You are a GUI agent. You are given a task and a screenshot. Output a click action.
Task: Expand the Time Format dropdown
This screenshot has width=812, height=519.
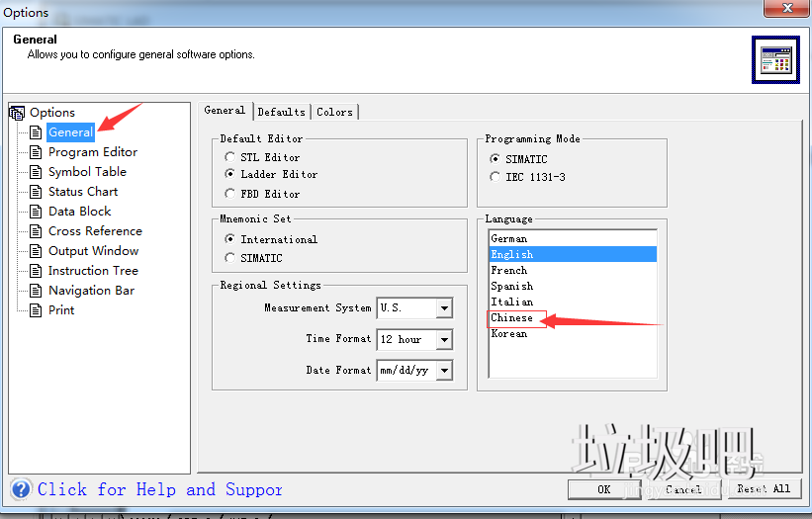[444, 339]
